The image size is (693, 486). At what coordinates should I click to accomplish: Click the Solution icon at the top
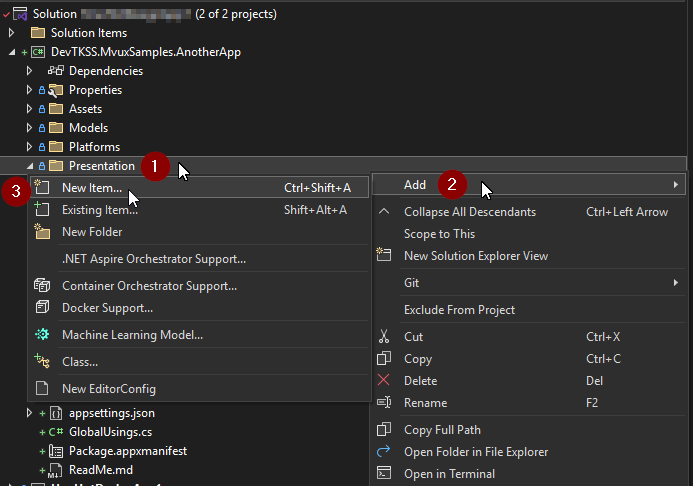point(20,14)
